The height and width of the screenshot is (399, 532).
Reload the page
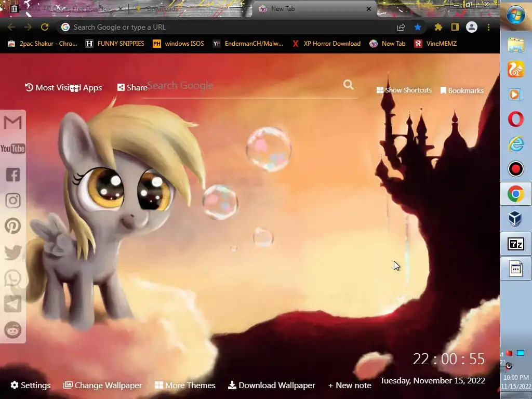(45, 27)
